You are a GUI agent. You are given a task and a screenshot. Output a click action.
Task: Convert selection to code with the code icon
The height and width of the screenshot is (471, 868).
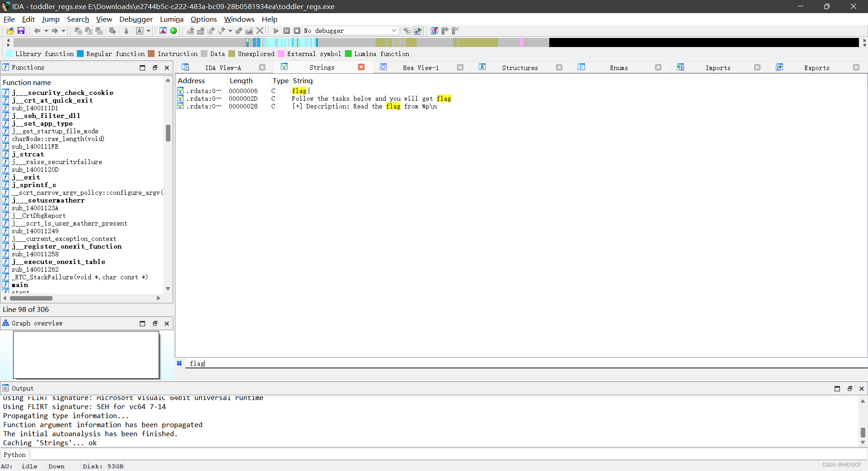tap(189, 31)
